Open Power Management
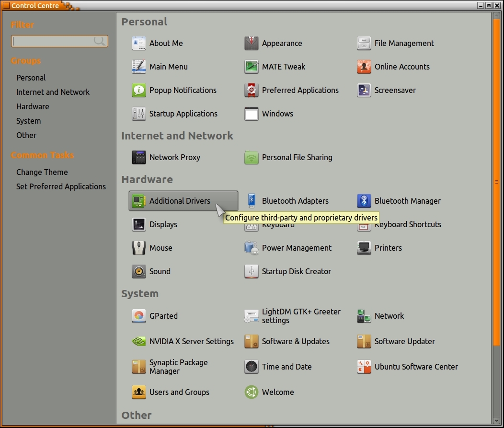This screenshot has height=428, width=504. 288,248
